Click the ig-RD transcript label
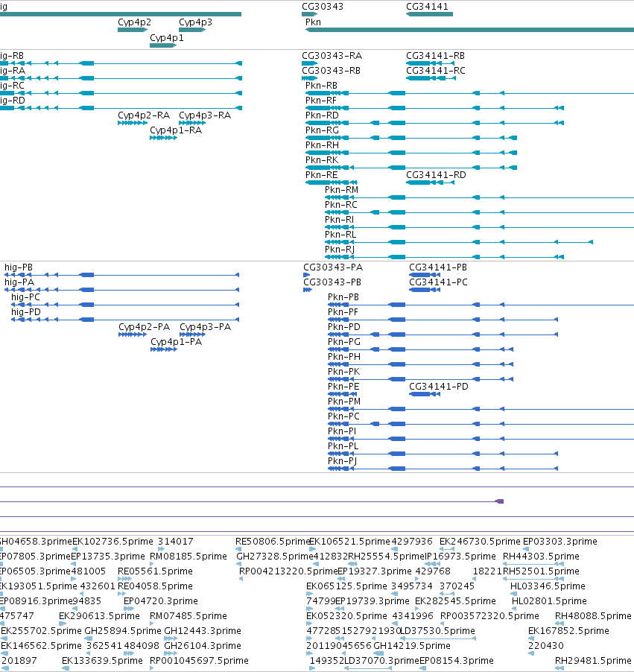The width and height of the screenshot is (634, 672). (13, 101)
